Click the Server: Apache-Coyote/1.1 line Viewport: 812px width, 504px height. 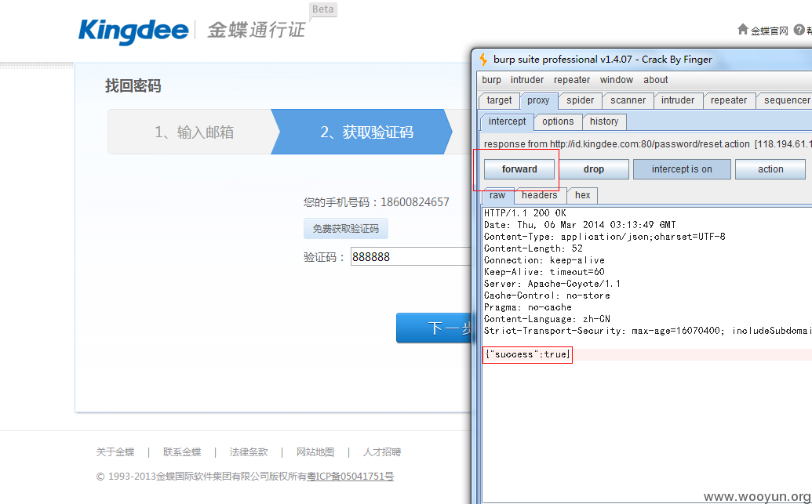tap(552, 284)
